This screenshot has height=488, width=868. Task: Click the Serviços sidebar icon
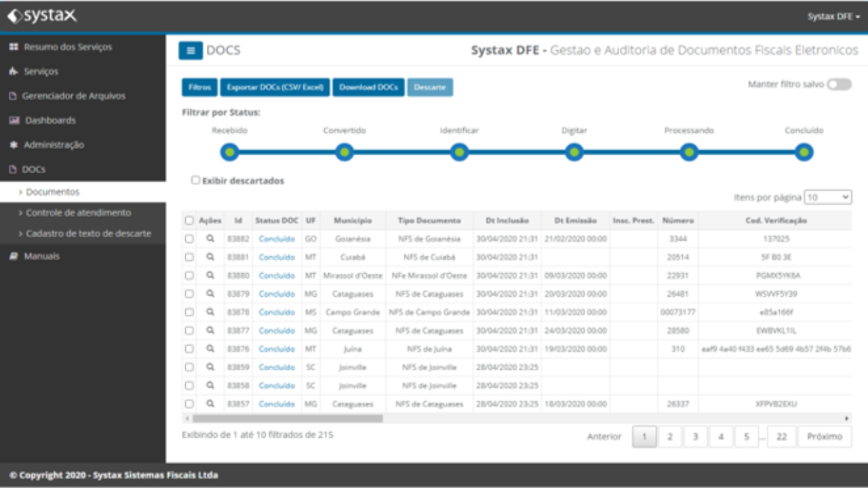pos(13,71)
